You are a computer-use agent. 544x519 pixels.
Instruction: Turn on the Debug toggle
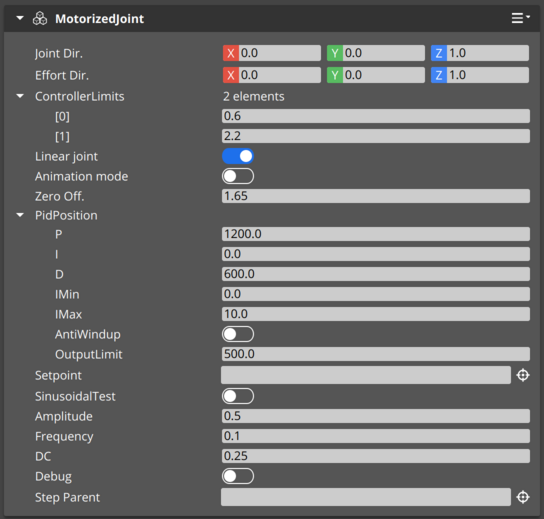pos(238,476)
